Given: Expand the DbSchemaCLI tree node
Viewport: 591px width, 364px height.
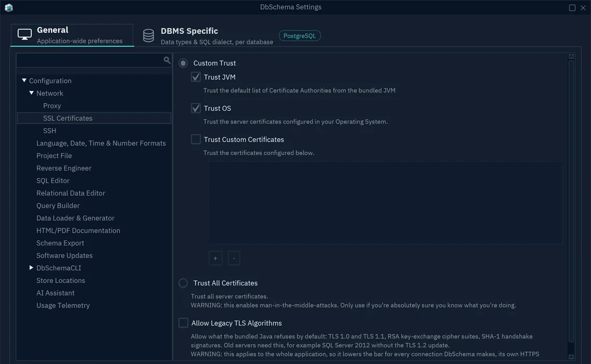Looking at the screenshot, I should (31, 267).
